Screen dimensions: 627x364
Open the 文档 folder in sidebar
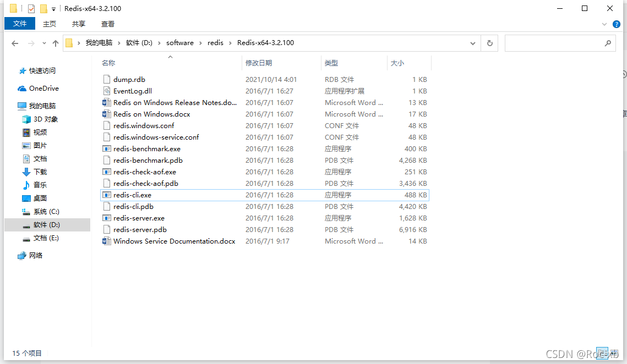[x=35, y=158]
